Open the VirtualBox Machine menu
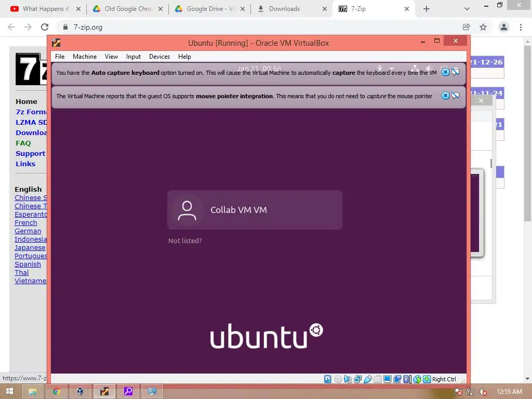Image resolution: width=532 pixels, height=399 pixels. coord(85,57)
